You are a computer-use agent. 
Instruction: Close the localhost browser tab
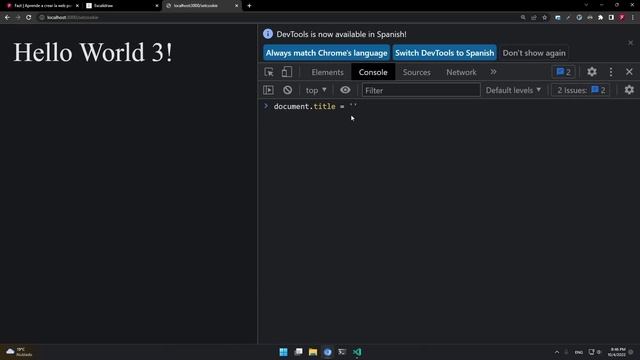(x=236, y=6)
